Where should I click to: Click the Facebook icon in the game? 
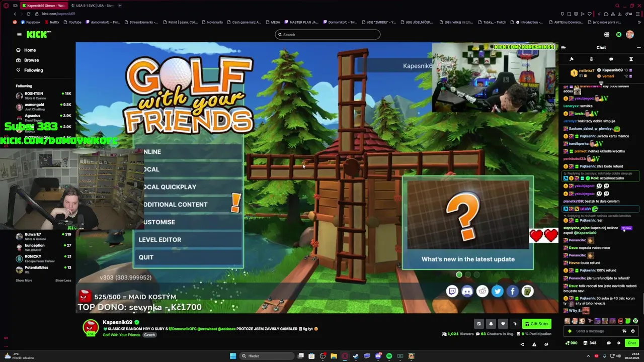coord(512,291)
